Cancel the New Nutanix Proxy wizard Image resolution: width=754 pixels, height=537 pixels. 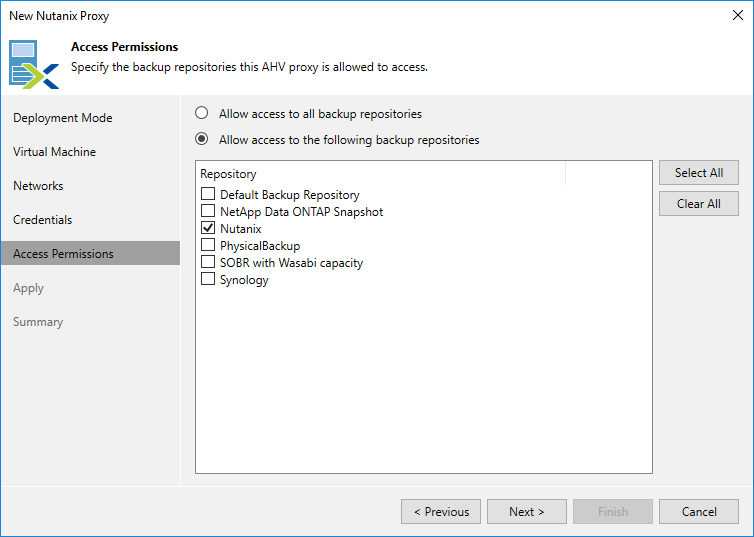pyautogui.click(x=699, y=512)
